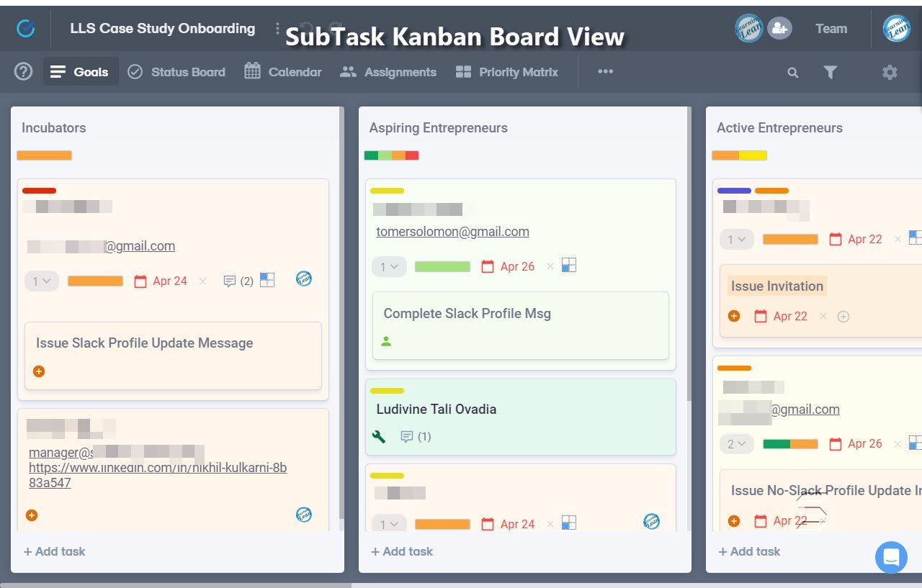Open the '2' dropdown on the Active Entrepreneurs card

735,444
